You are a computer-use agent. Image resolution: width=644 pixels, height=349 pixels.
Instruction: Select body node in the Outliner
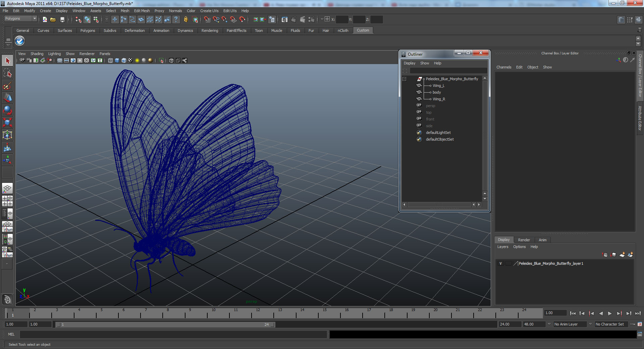tap(437, 92)
